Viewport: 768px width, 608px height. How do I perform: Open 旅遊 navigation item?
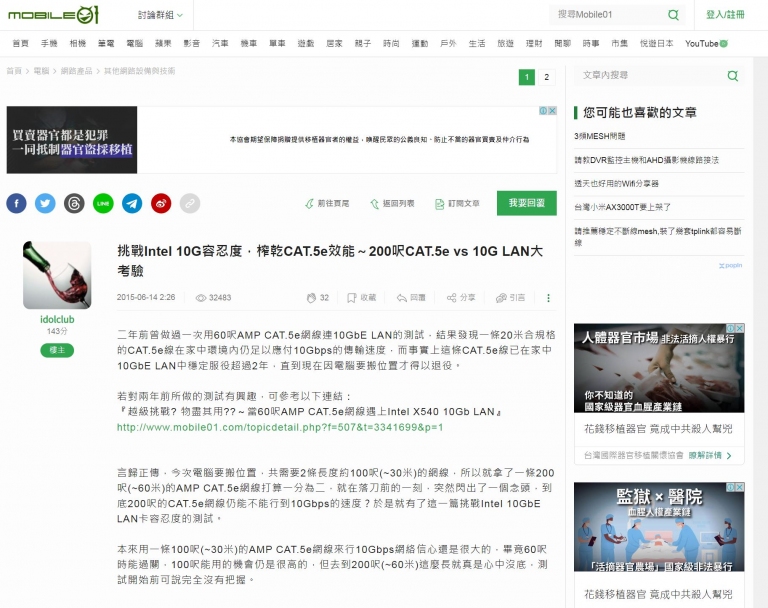[x=505, y=43]
